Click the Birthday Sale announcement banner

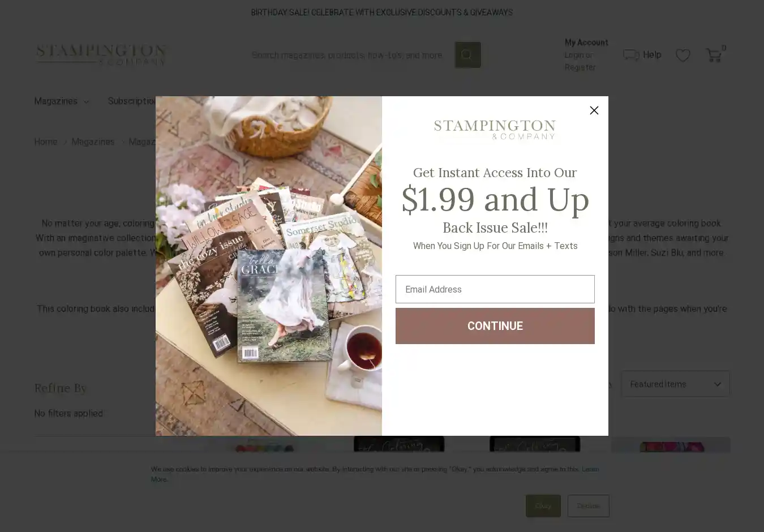point(382,12)
